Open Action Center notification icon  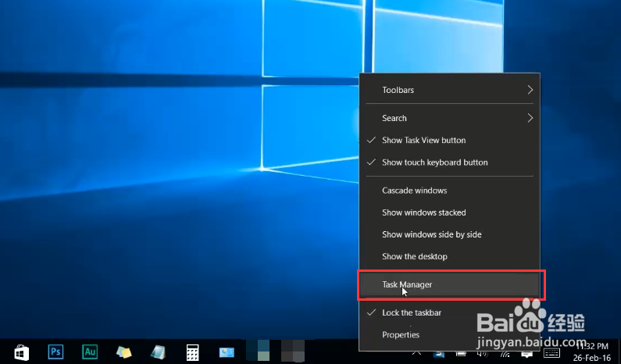(526, 354)
